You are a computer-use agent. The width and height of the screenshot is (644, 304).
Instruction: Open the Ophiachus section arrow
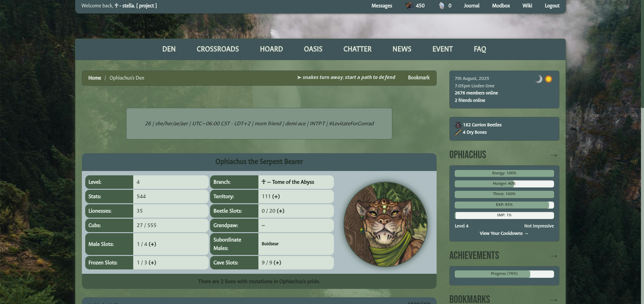coord(554,155)
